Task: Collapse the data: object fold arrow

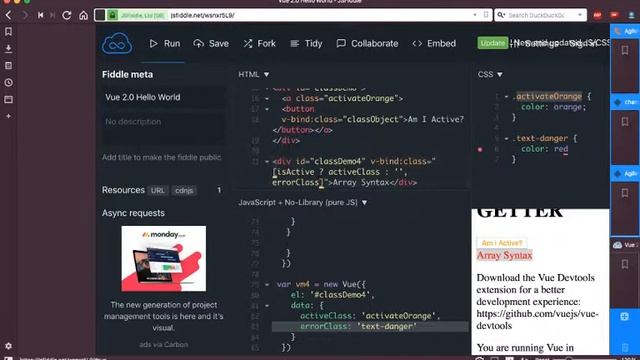Action: click(267, 305)
